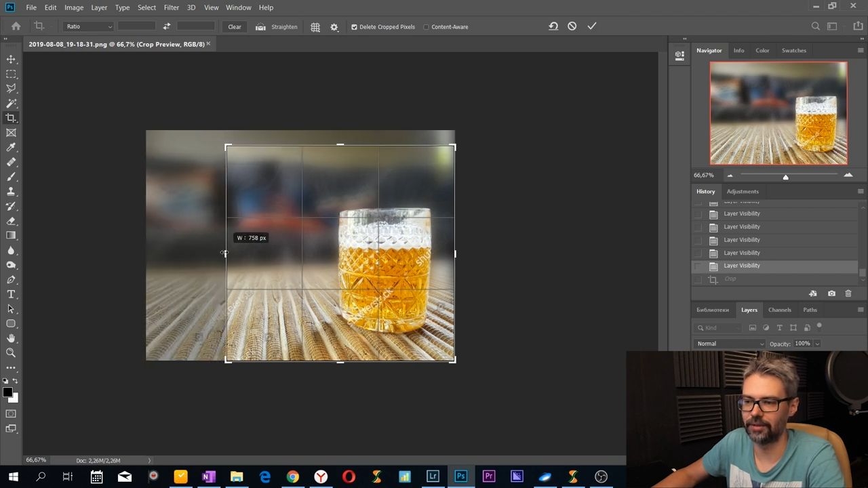Open the Filter menu
The image size is (868, 488).
tap(171, 7)
